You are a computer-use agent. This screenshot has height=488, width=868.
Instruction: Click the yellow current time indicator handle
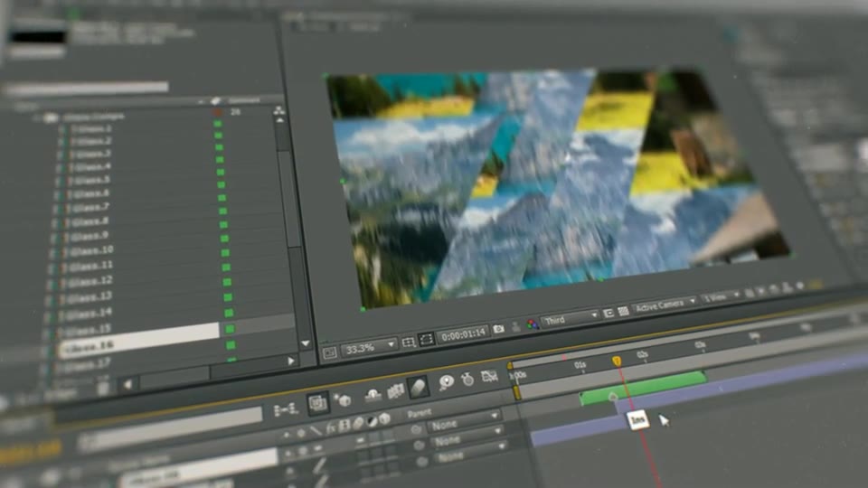pyautogui.click(x=617, y=361)
